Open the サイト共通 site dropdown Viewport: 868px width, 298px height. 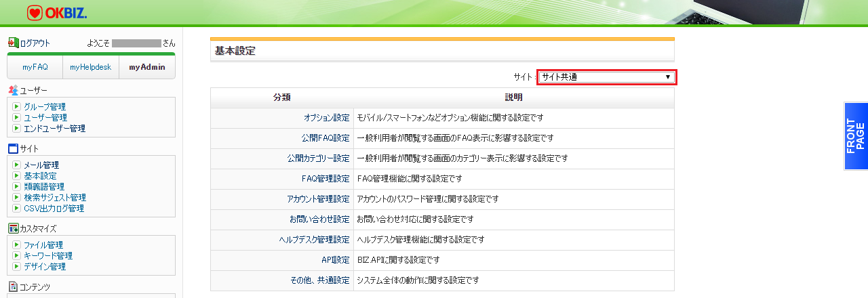[x=606, y=77]
